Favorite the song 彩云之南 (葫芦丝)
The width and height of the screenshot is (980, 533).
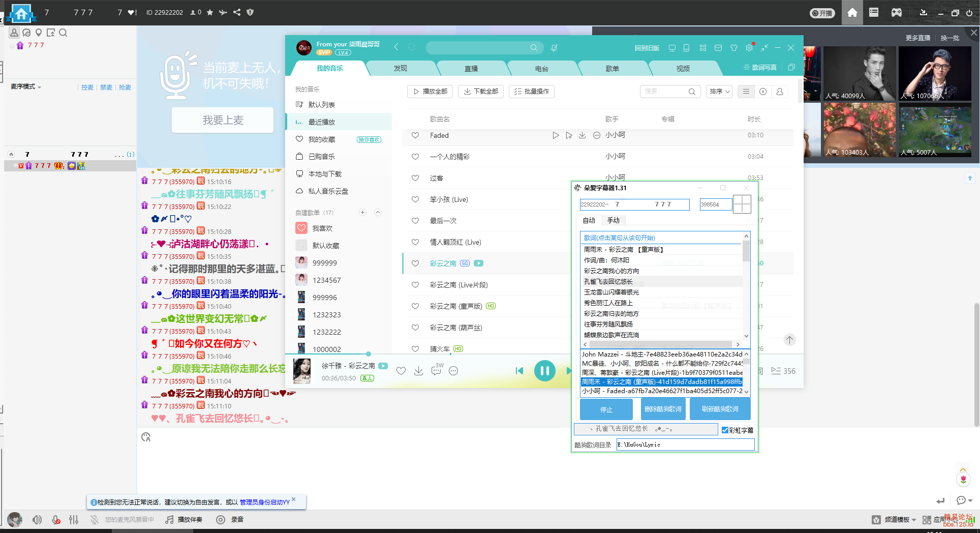tap(415, 328)
